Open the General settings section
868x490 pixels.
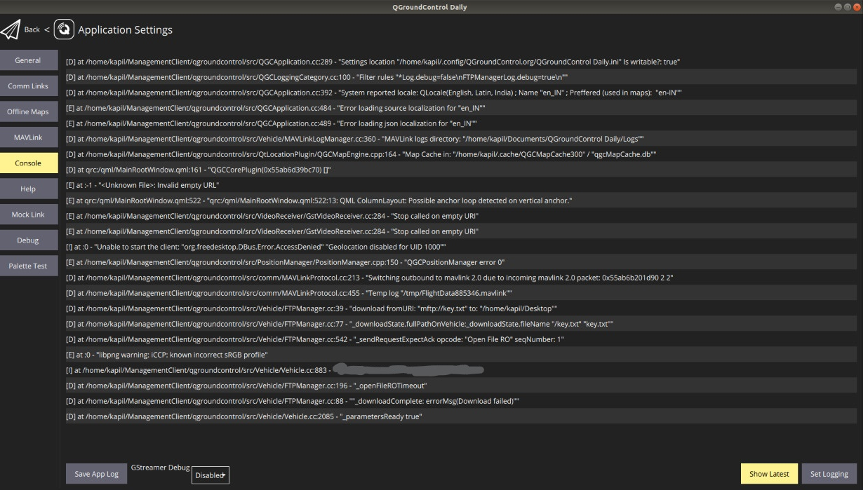point(29,60)
